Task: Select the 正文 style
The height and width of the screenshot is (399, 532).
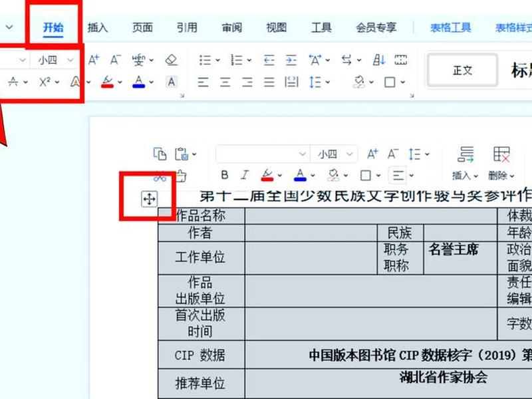Action: pos(462,70)
